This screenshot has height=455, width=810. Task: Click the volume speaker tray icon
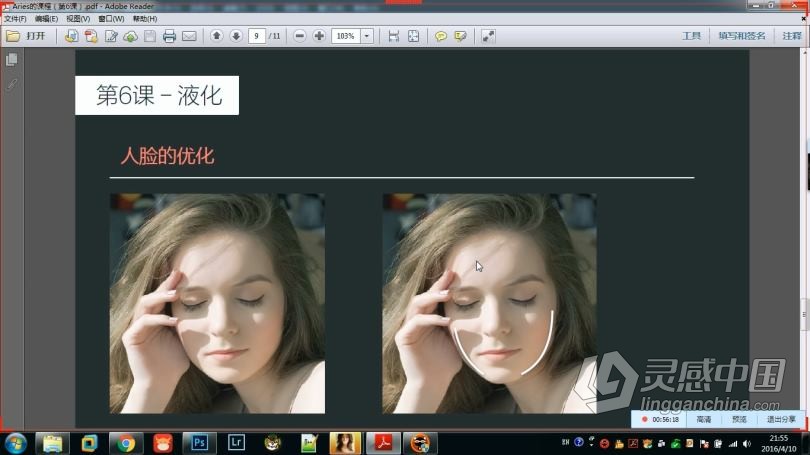pyautogui.click(x=747, y=444)
